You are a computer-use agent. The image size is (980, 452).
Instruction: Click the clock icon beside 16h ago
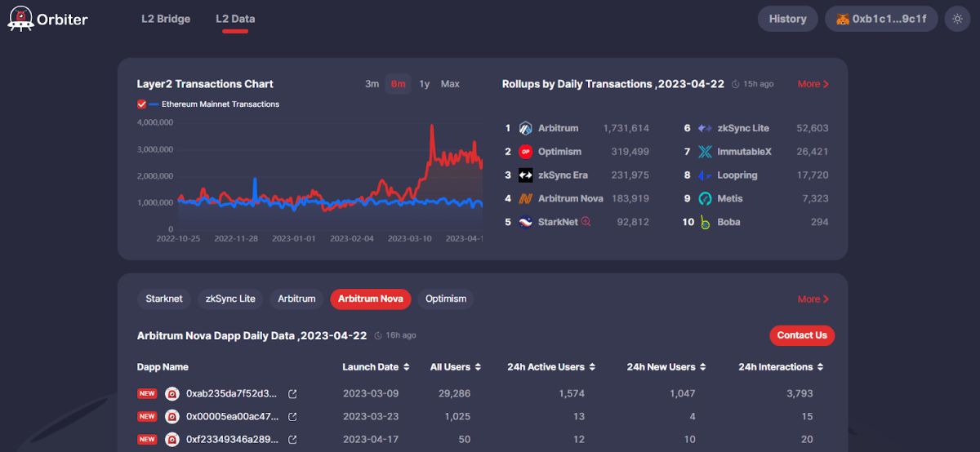point(378,335)
